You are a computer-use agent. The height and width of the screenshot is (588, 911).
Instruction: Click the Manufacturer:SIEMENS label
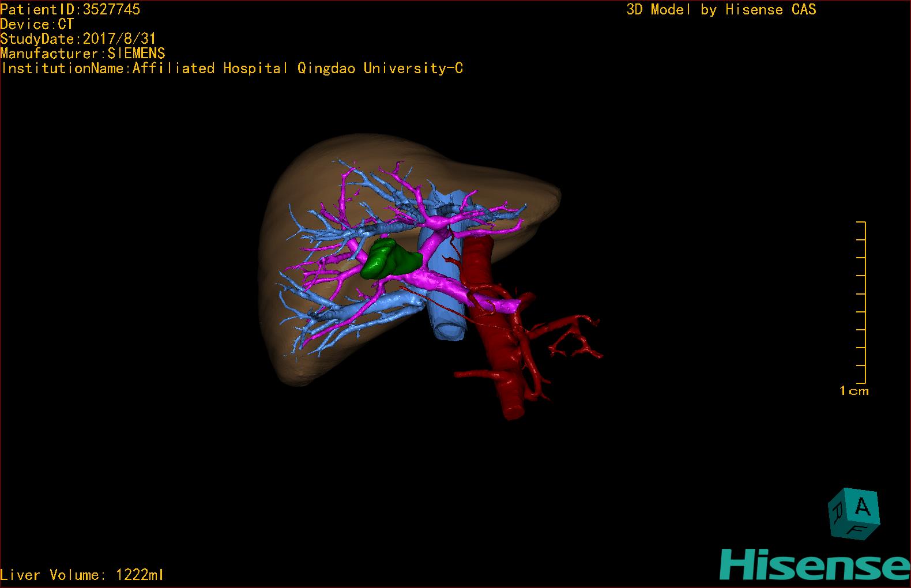(x=82, y=54)
